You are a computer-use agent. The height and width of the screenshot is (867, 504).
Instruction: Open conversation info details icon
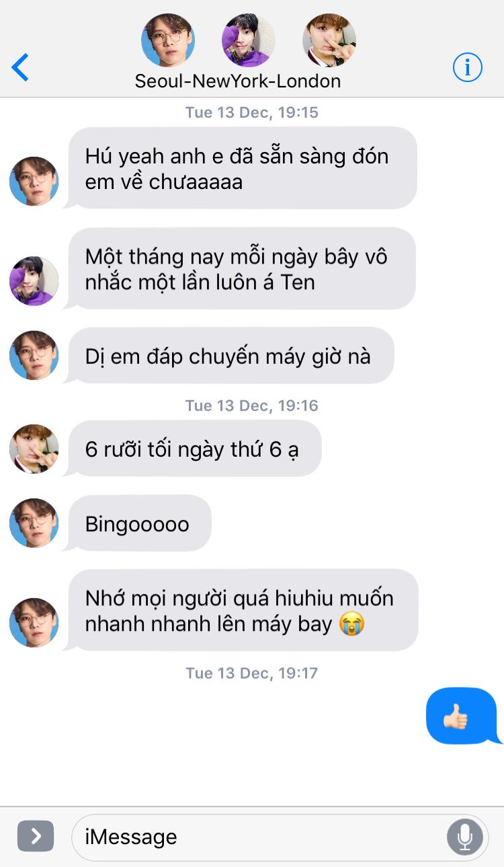(467, 67)
